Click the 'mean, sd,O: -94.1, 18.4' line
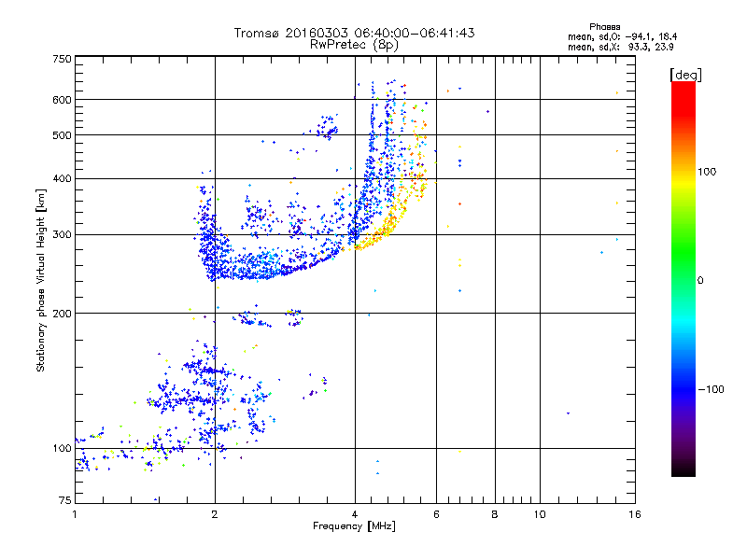The image size is (747, 560). point(622,36)
